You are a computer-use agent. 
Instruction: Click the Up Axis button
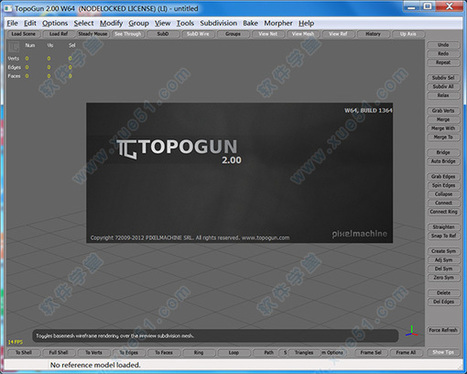(408, 34)
